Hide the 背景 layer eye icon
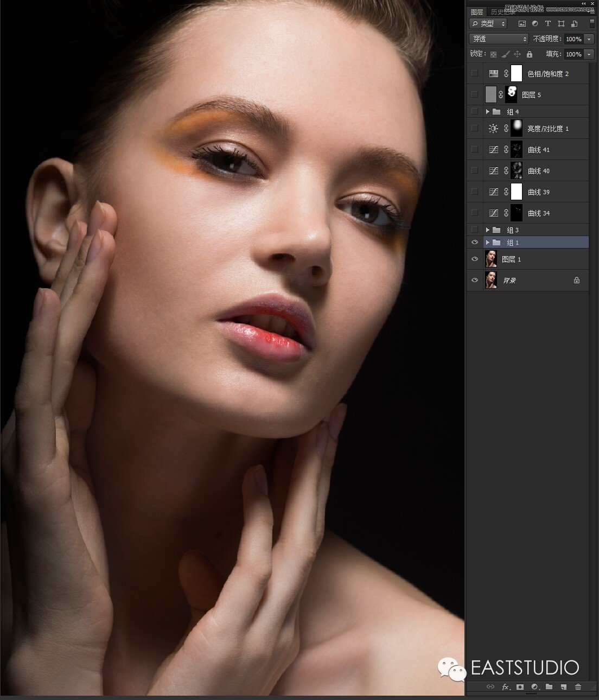599x700 pixels. point(475,280)
